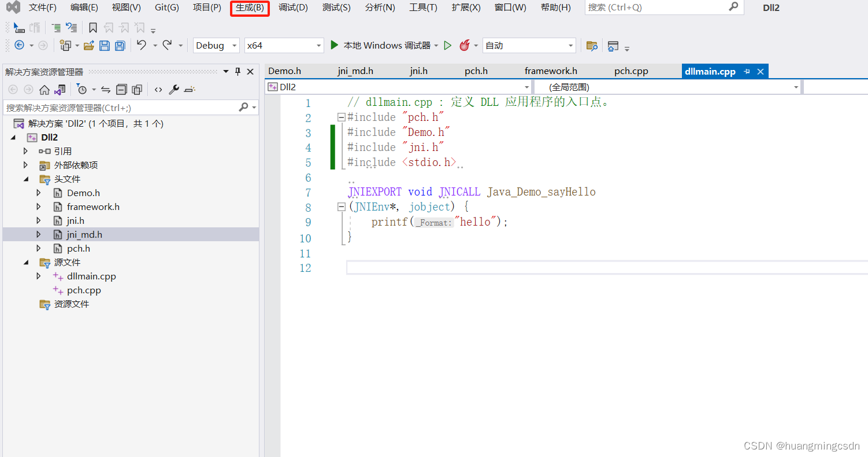The image size is (868, 457).
Task: Collapse the #include block in the editor
Action: click(x=342, y=117)
